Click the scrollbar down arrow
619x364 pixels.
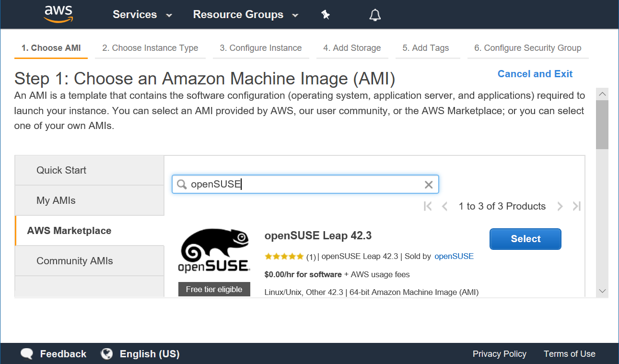tap(603, 291)
